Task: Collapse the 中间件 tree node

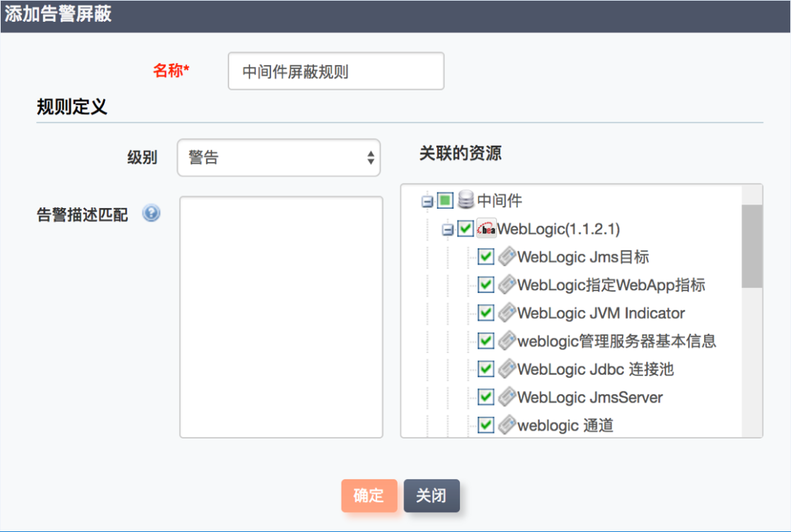Action: pos(427,202)
